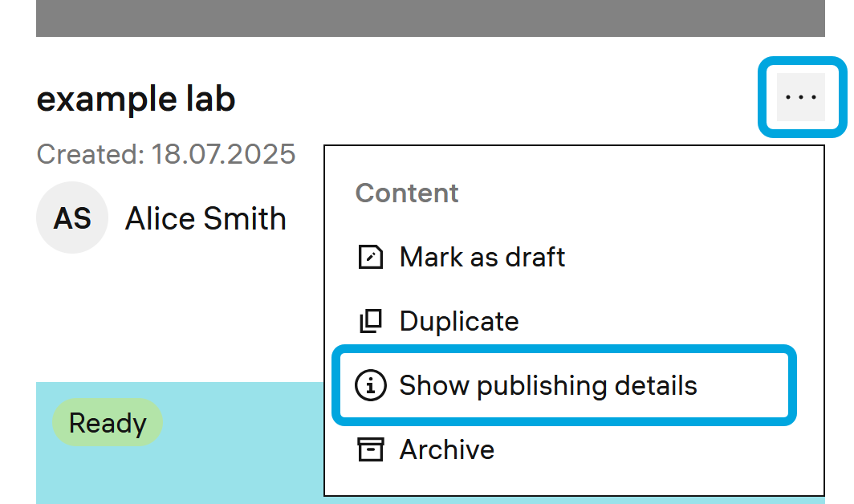Click the green Ready status badge
Viewport: 854px width, 504px height.
point(108,423)
